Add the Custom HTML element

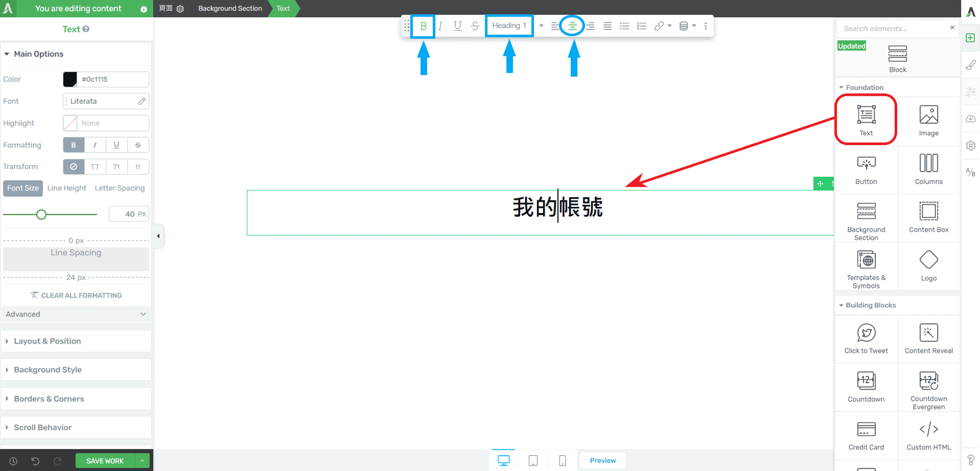[x=929, y=435]
